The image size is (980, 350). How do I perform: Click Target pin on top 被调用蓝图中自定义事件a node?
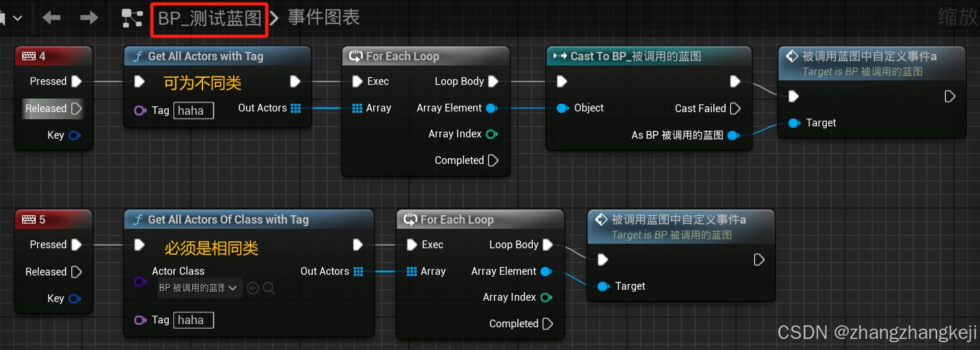[x=794, y=122]
